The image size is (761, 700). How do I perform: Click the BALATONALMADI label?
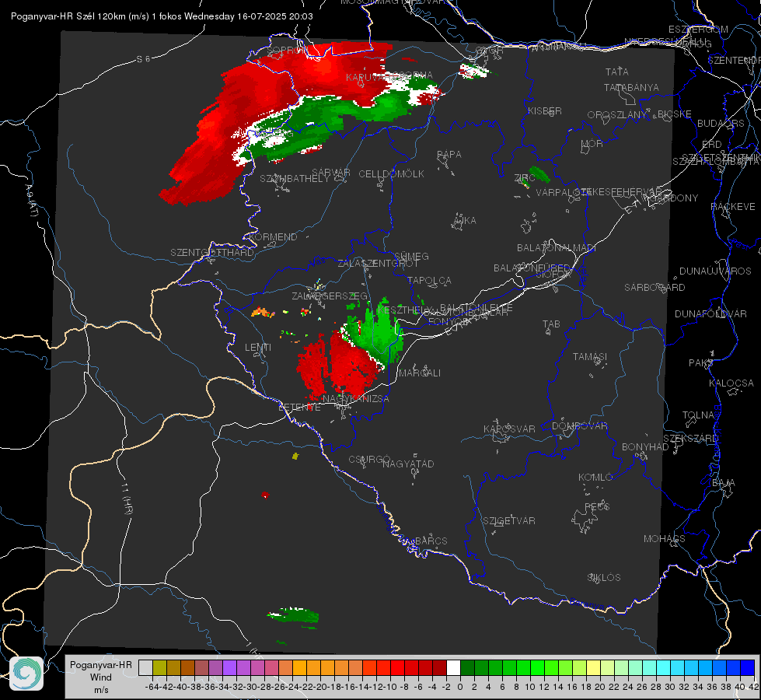(x=557, y=247)
